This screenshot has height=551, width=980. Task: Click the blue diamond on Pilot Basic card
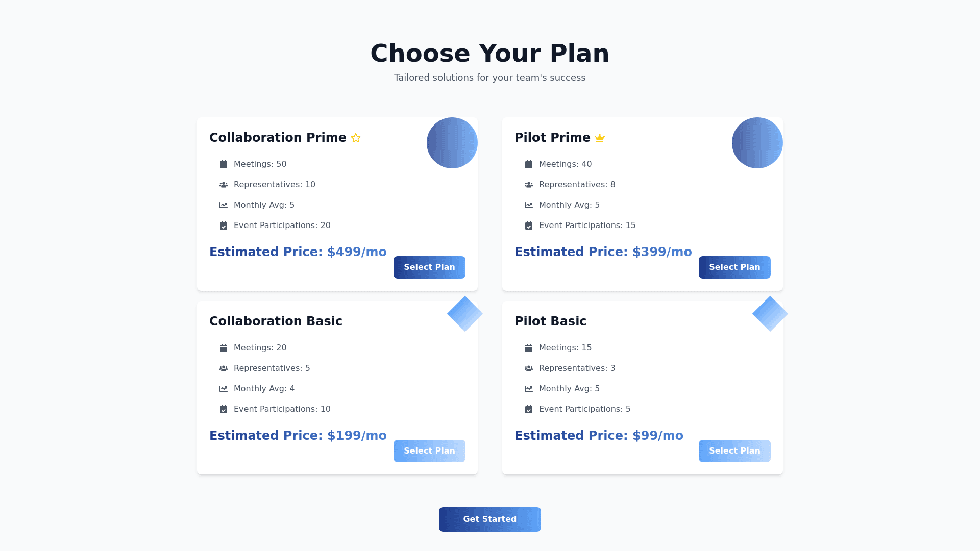pos(770,314)
